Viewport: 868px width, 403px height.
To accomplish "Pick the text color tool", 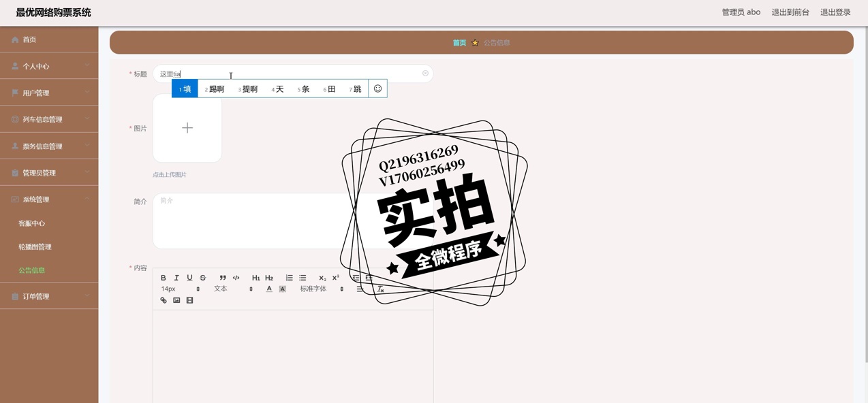I will (x=269, y=289).
